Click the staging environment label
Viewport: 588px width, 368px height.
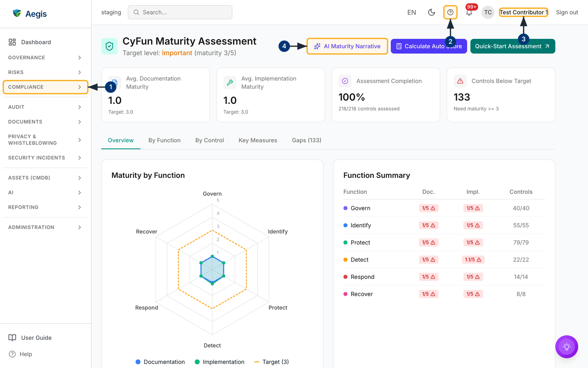[111, 12]
